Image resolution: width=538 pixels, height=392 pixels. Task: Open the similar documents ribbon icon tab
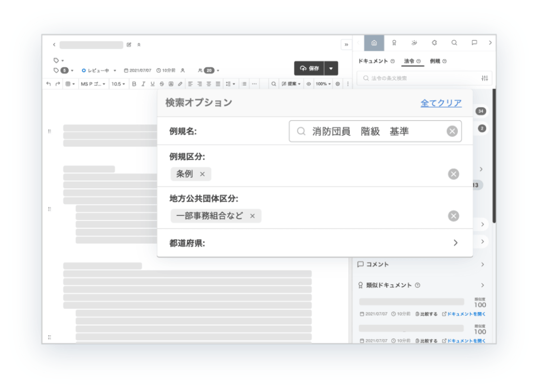[x=394, y=43]
